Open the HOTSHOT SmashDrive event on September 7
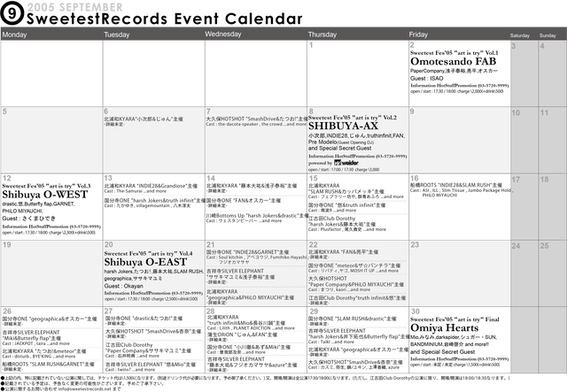 click(255, 118)
